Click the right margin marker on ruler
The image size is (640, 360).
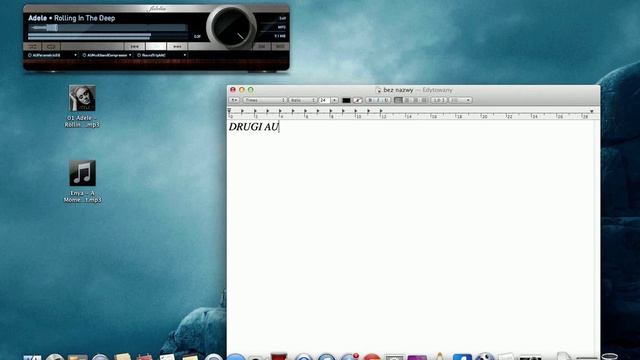click(x=591, y=111)
